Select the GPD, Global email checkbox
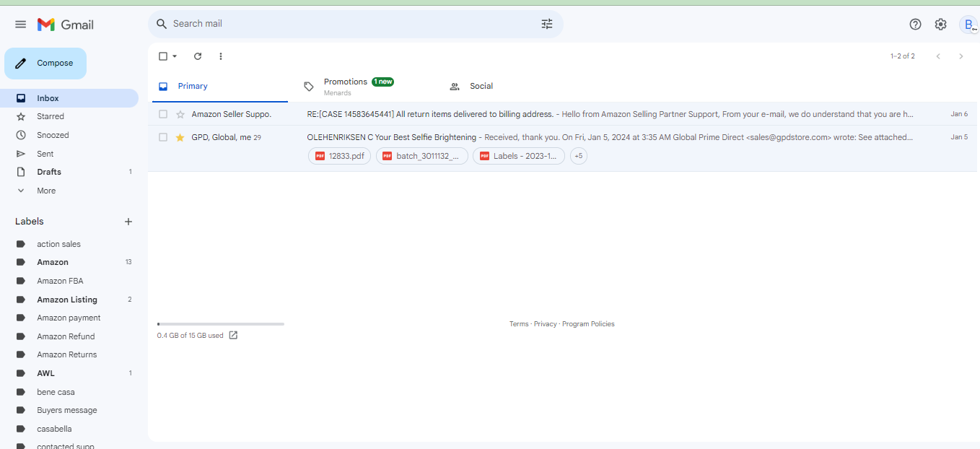This screenshot has width=980, height=449. [163, 137]
